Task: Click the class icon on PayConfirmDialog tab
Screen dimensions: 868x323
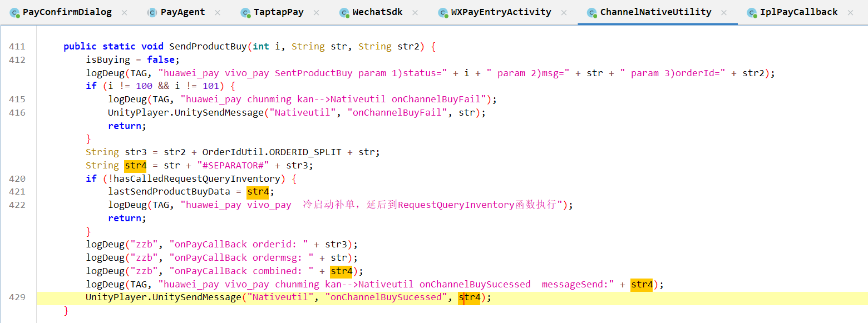Action: (x=15, y=12)
